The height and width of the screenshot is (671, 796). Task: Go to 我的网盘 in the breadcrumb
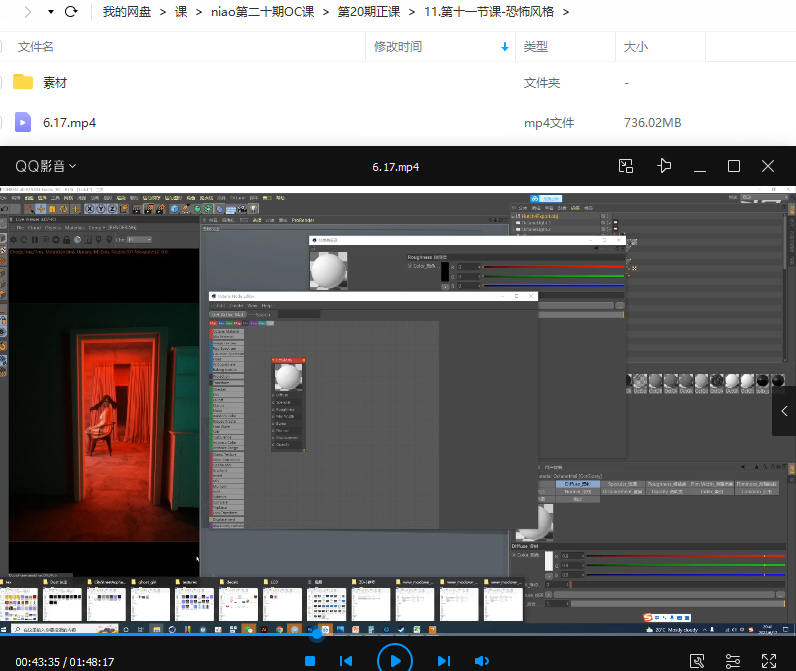(127, 13)
